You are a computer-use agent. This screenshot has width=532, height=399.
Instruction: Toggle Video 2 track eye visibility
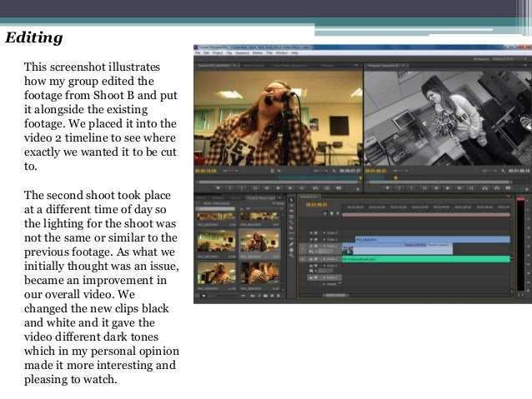[x=311, y=239]
